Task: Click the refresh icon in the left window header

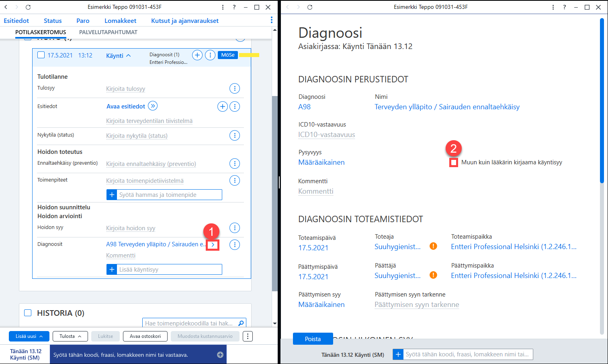Action: (x=28, y=7)
